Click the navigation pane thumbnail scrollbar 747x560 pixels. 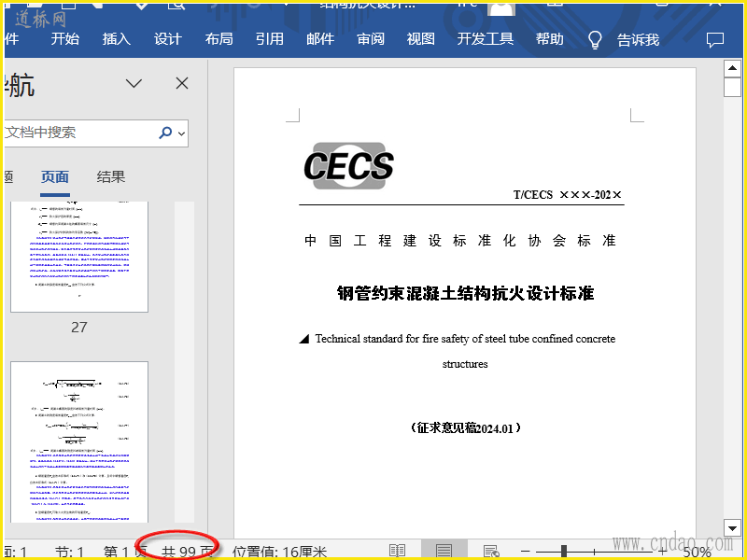184,362
